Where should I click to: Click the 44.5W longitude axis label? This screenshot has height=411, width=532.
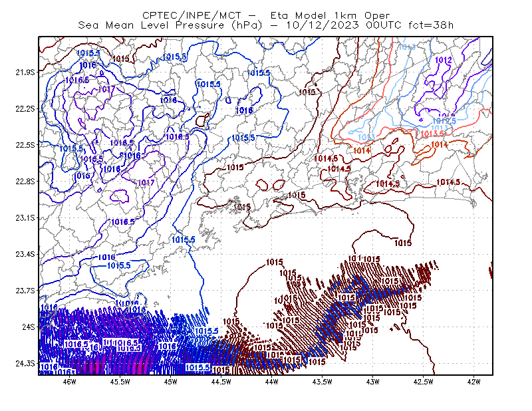coord(221,382)
